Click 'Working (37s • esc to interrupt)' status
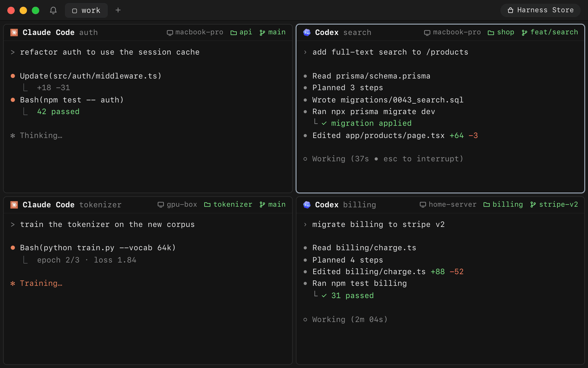 (x=388, y=159)
